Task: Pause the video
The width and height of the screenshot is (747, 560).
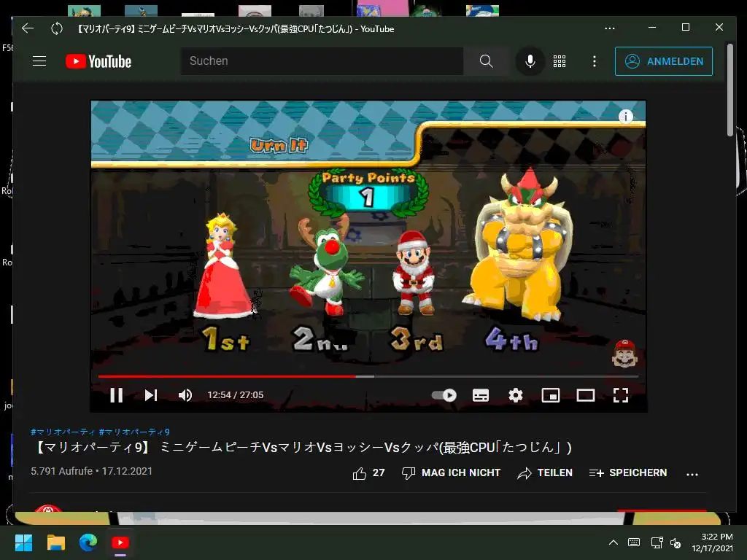Action: click(x=117, y=395)
